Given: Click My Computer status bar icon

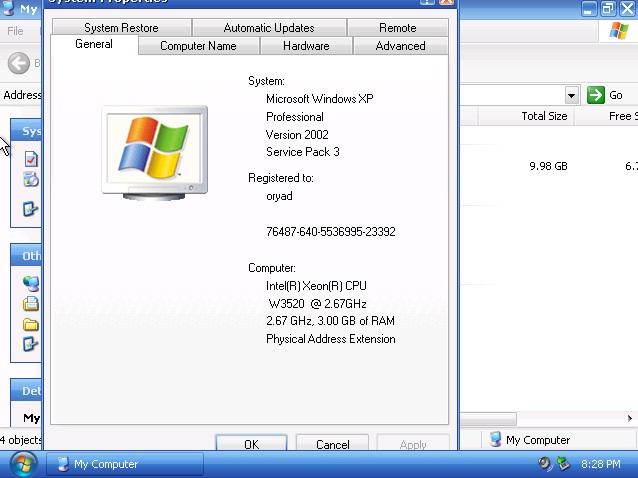Looking at the screenshot, I should click(495, 439).
